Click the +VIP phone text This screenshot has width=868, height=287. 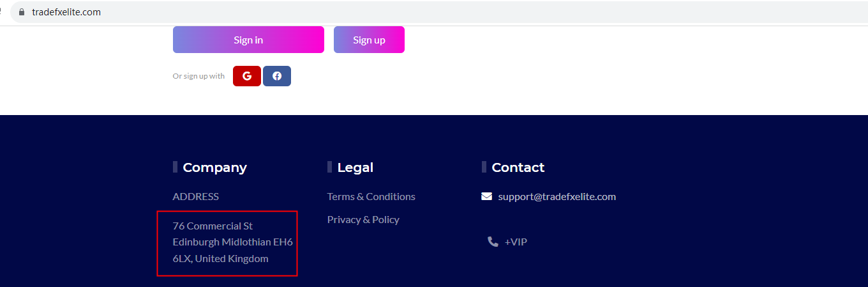tap(516, 242)
